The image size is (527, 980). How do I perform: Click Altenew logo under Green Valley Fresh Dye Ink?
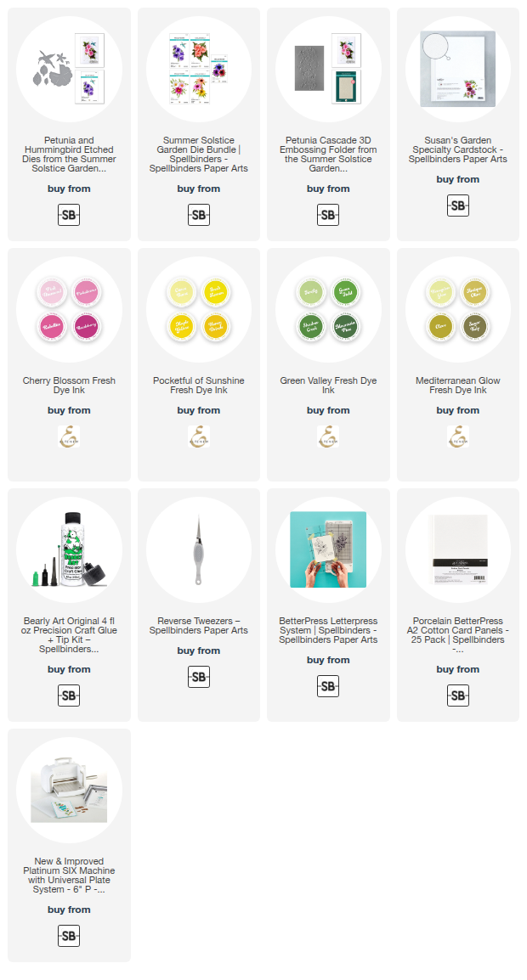pyautogui.click(x=328, y=436)
